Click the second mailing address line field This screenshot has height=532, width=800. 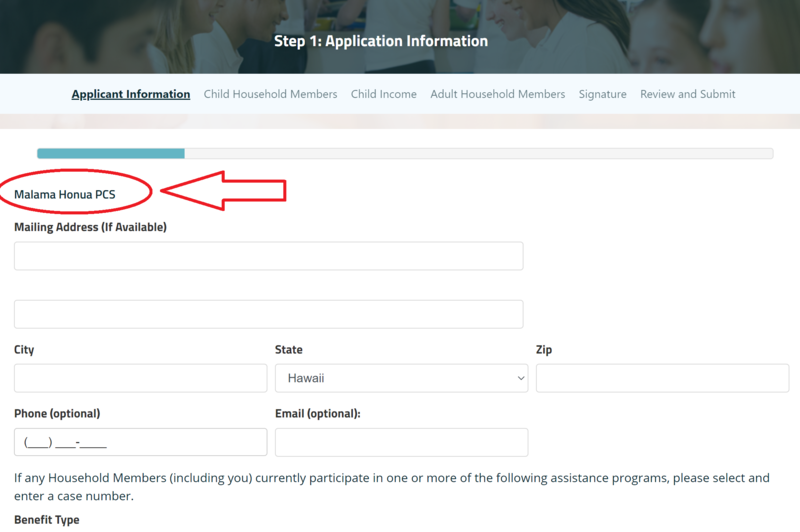point(268,314)
